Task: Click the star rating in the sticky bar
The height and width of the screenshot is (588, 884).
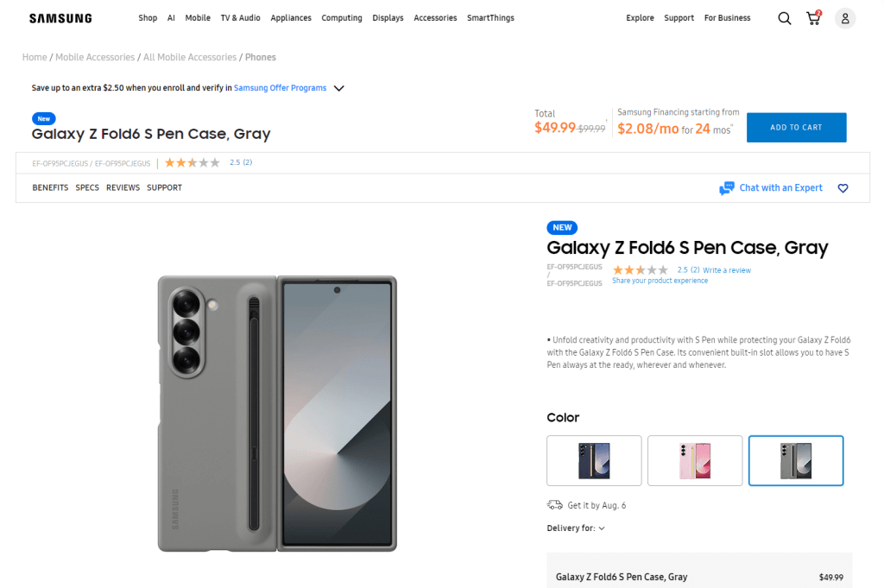Action: [193, 162]
